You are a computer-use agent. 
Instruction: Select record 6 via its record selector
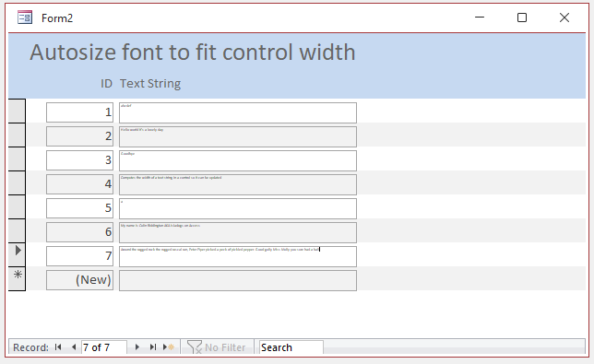17,230
